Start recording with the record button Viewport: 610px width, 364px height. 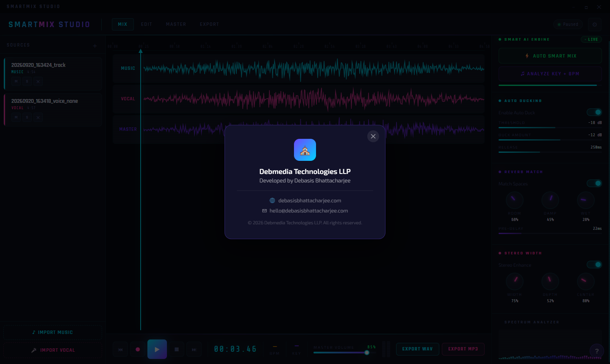(138, 349)
